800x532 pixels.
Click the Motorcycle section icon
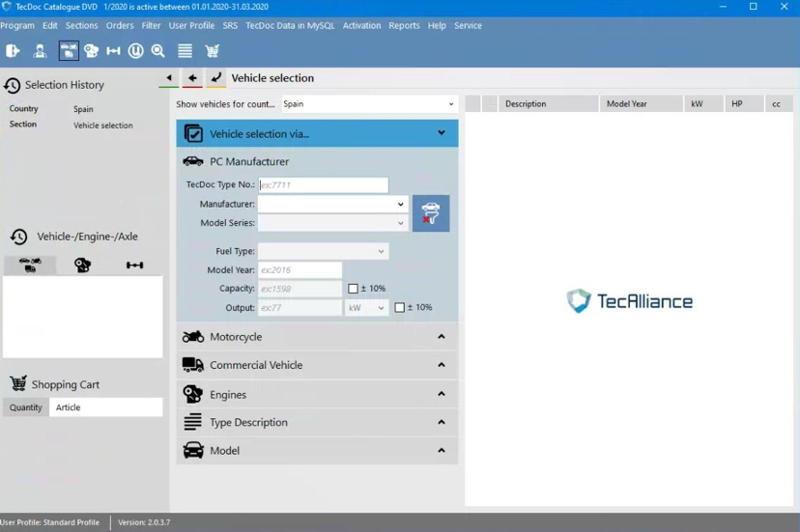193,337
